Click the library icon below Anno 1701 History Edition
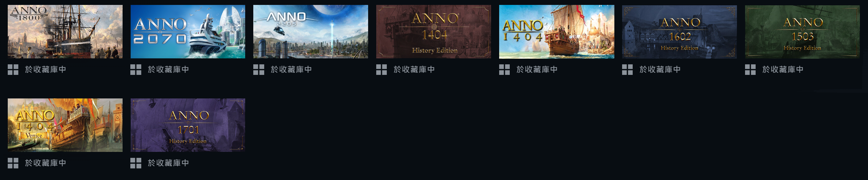868x180 pixels. (136, 163)
